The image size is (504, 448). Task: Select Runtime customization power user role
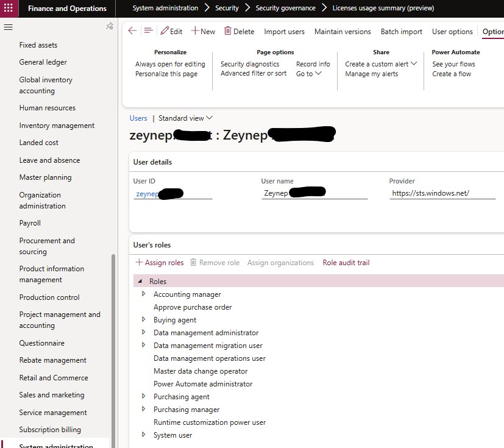pyautogui.click(x=210, y=422)
